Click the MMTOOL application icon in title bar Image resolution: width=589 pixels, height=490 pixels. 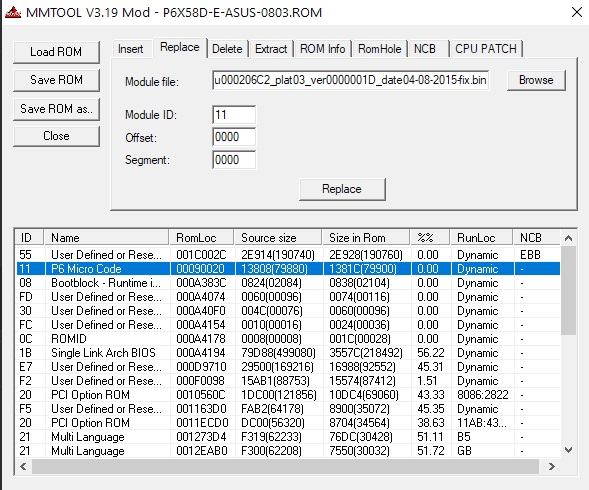(x=13, y=12)
